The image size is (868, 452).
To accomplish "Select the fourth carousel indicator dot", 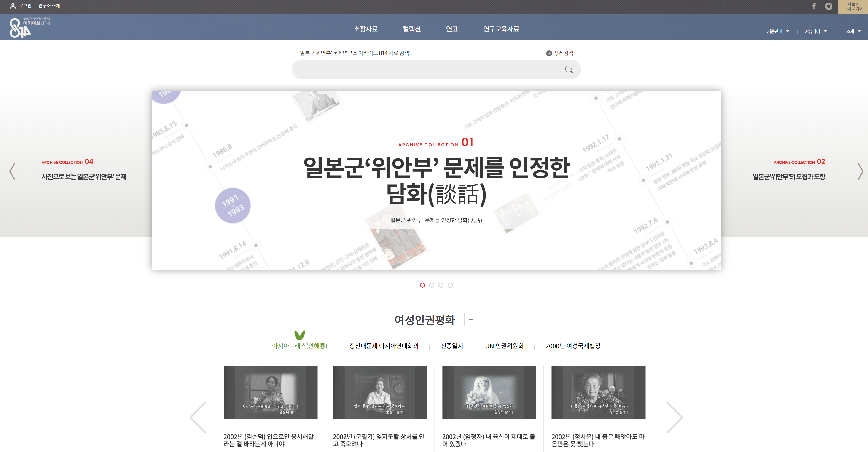I will pos(450,285).
